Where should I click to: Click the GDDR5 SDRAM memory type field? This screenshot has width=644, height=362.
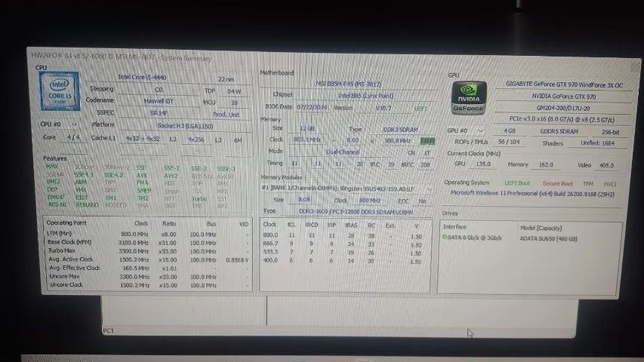[x=559, y=132]
